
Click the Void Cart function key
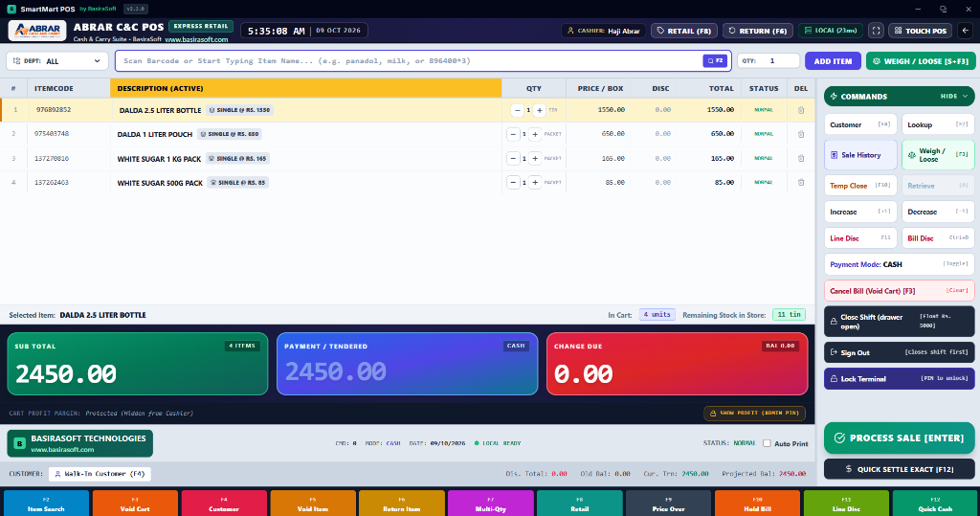pyautogui.click(x=134, y=505)
